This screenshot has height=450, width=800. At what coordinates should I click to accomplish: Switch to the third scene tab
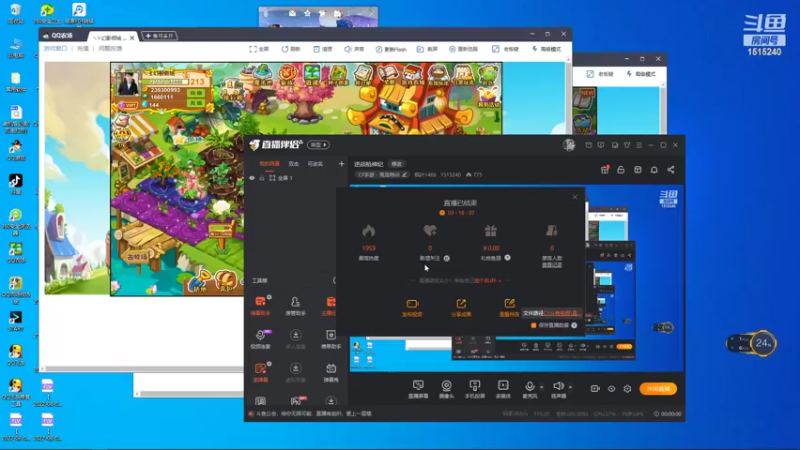(315, 164)
